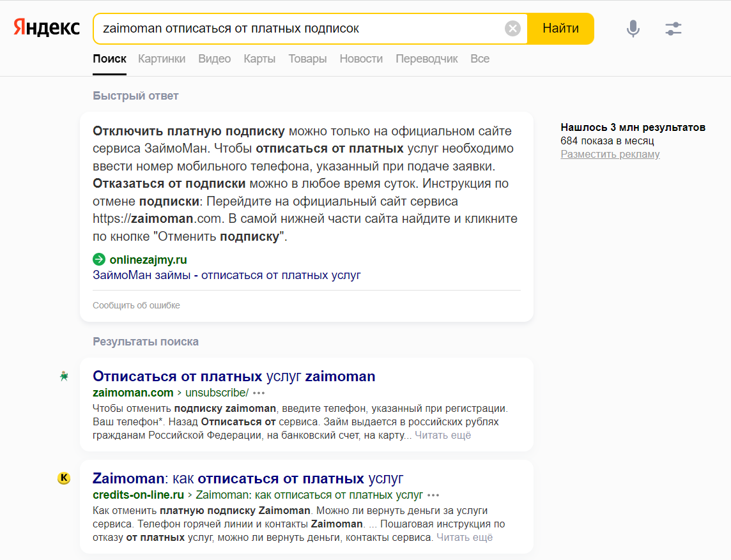This screenshot has height=560, width=731.
Task: Clear the search query with the X icon
Action: point(512,29)
